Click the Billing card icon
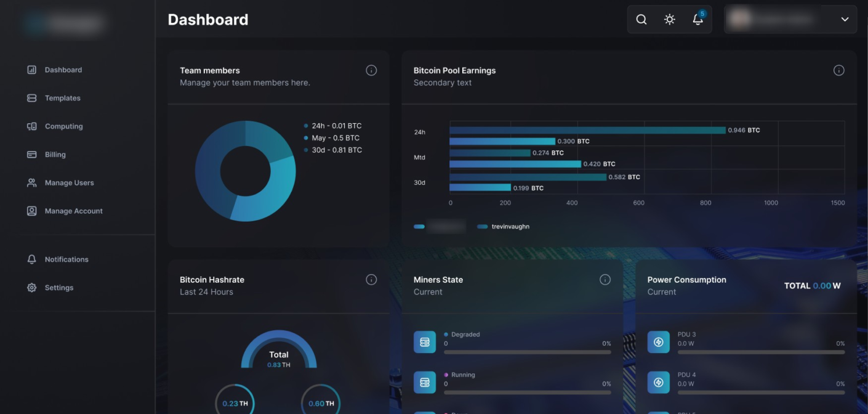This screenshot has width=868, height=414. pyautogui.click(x=32, y=155)
